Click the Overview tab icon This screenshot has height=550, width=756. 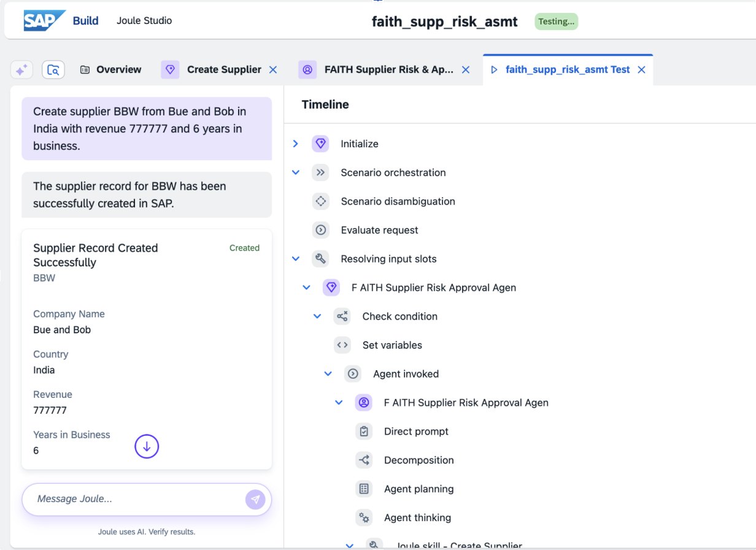click(x=85, y=70)
